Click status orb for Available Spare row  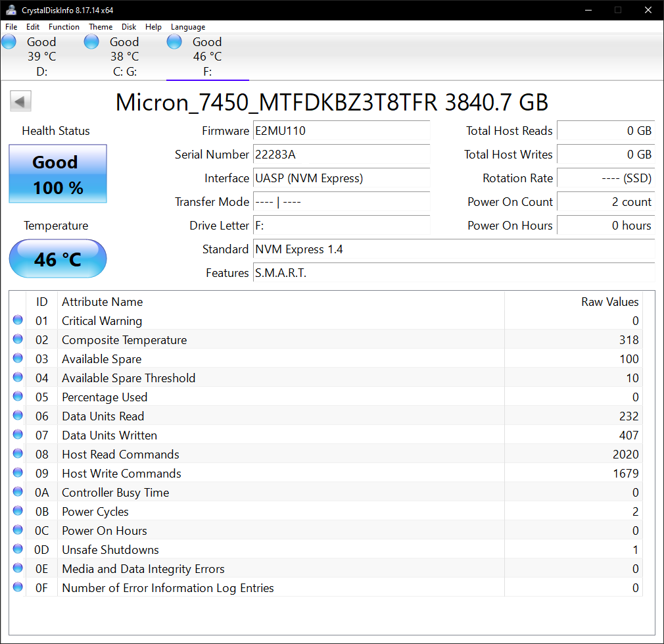pos(18,358)
